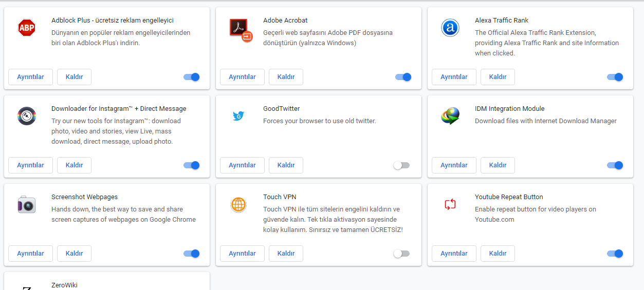
Task: Click the partially visible ZeroWiki extension card
Action: tap(107, 281)
